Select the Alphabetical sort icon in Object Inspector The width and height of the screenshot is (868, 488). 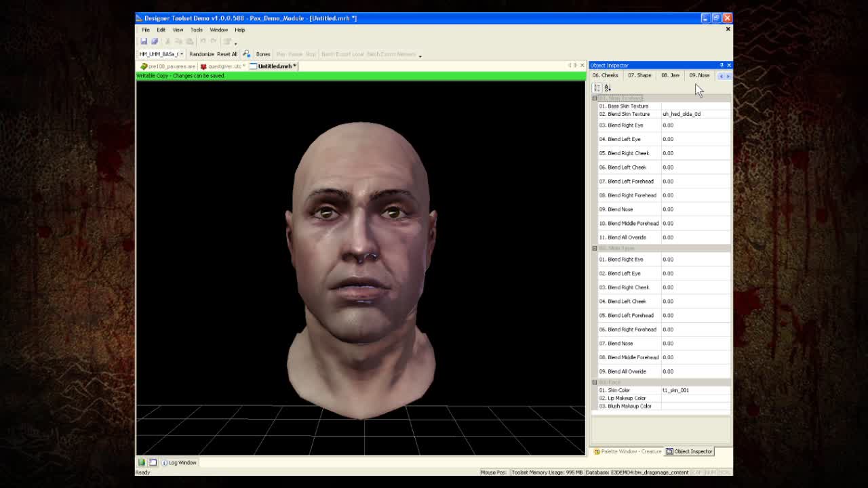[x=608, y=88]
